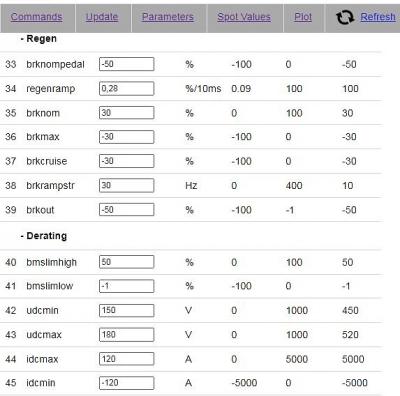400x396 pixels.
Task: Focus the brkcruise value field
Action: point(127,161)
